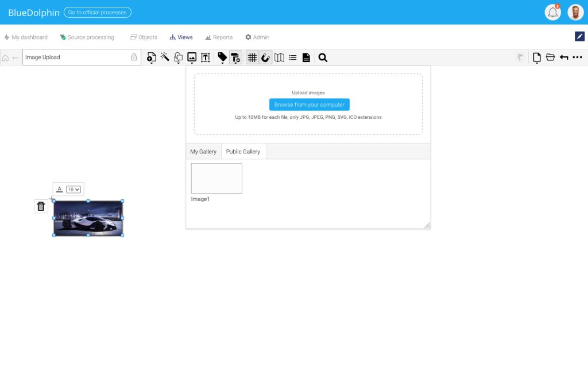Select the car image on canvas
Viewport: 588px width, 386px height.
click(x=88, y=218)
